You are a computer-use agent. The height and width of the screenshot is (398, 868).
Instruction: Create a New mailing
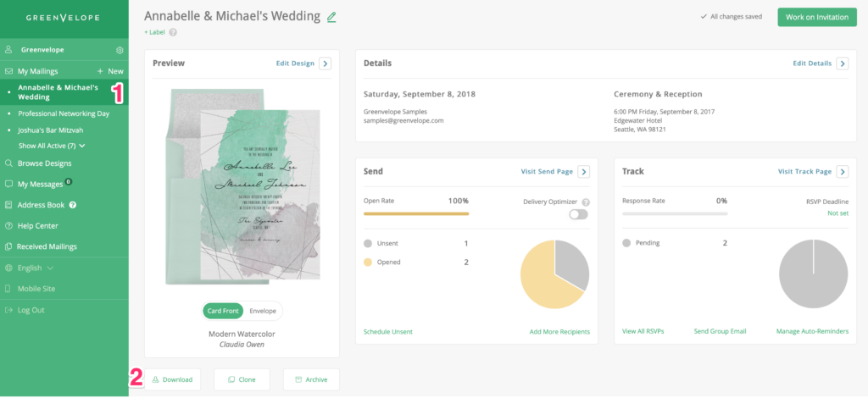[110, 71]
